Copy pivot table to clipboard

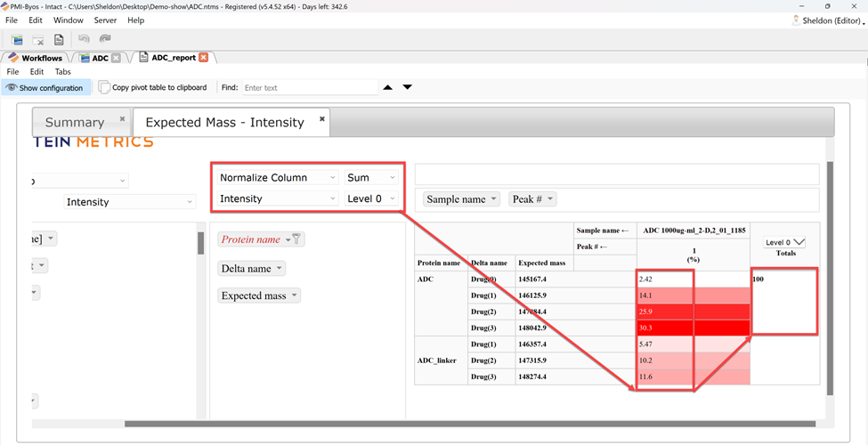coord(152,88)
